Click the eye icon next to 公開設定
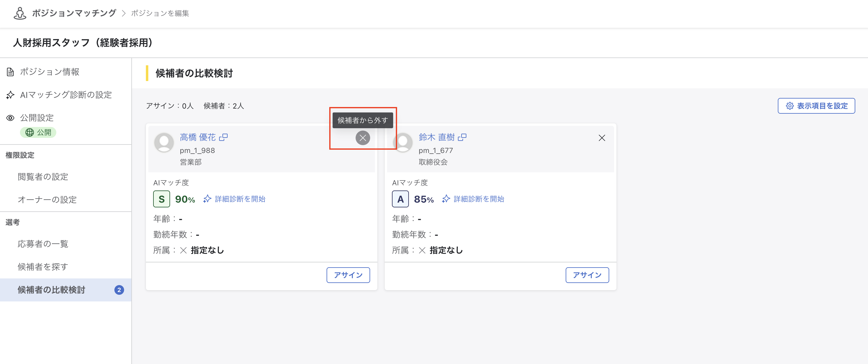The height and width of the screenshot is (364, 868). tap(11, 118)
